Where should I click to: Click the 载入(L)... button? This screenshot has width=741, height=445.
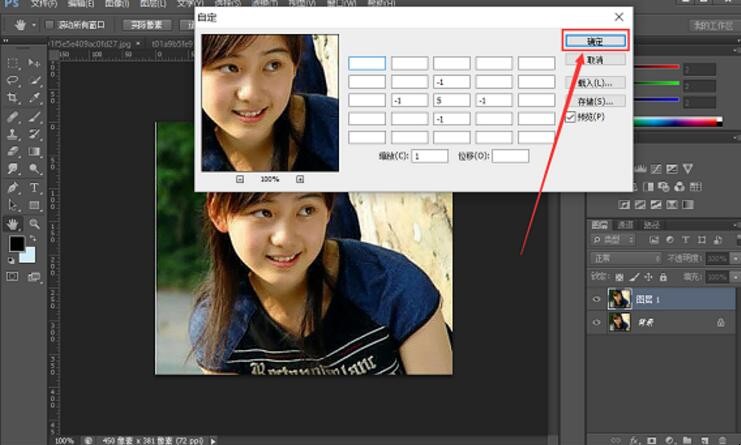[x=595, y=83]
